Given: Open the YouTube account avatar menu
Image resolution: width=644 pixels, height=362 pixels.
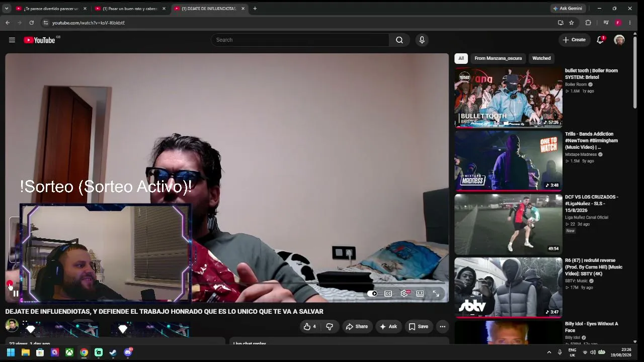Looking at the screenshot, I should coord(619,40).
